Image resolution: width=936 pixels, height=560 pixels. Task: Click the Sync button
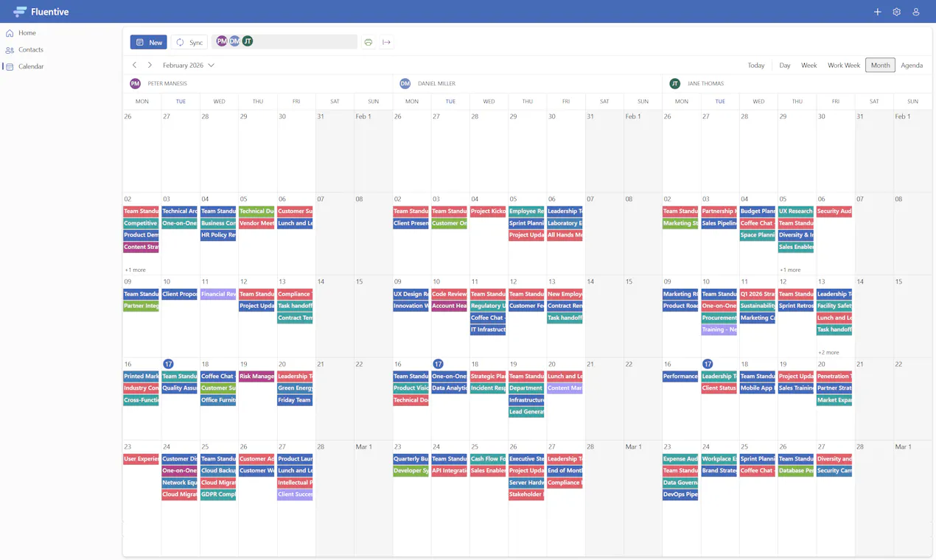coord(189,42)
